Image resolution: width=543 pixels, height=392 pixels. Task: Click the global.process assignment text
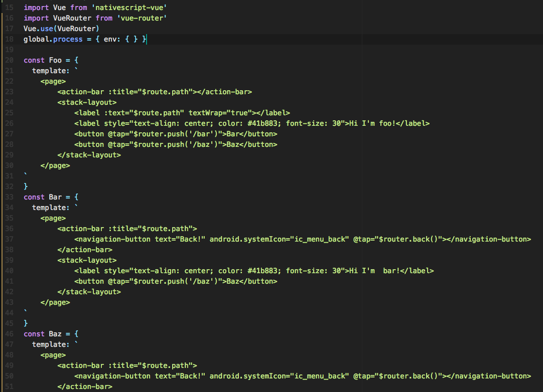[x=85, y=39]
